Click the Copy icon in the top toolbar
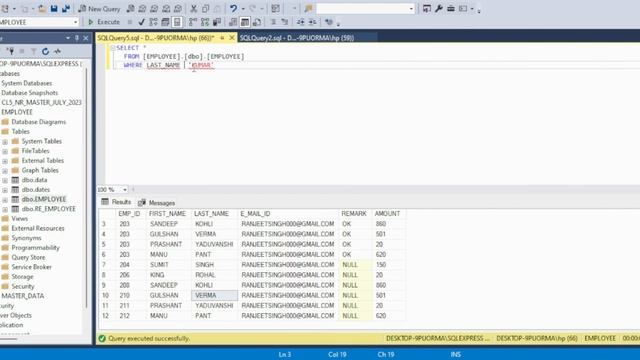The width and height of the screenshot is (640, 360). [x=206, y=9]
